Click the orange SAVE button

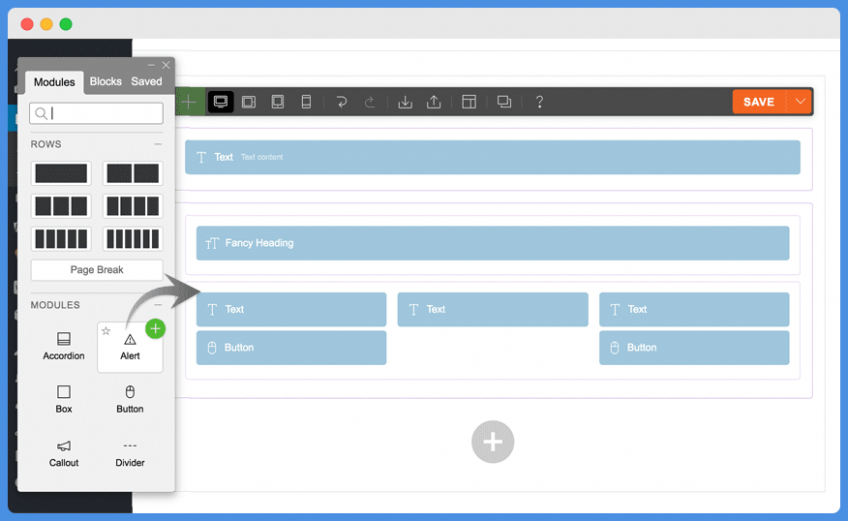click(758, 102)
